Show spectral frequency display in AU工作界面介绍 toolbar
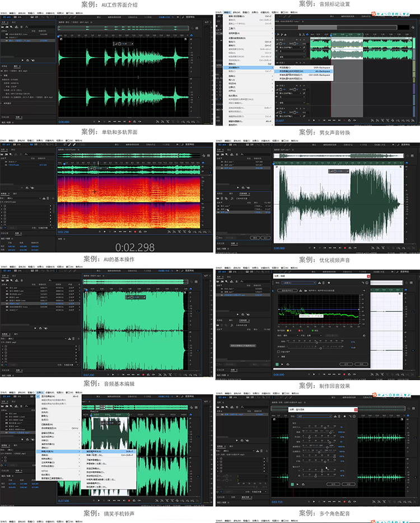 pos(32,17)
